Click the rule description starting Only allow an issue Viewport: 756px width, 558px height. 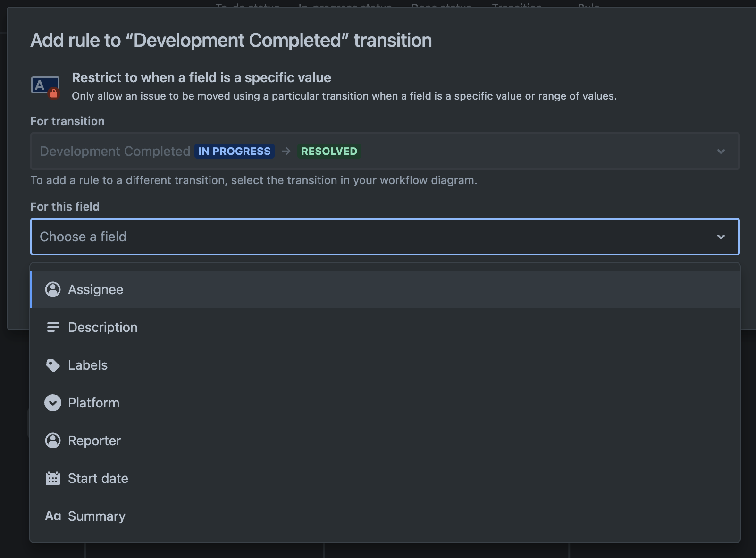[344, 96]
